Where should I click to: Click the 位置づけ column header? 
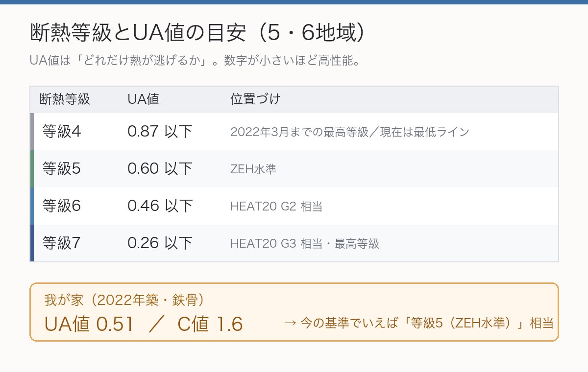tap(255, 99)
